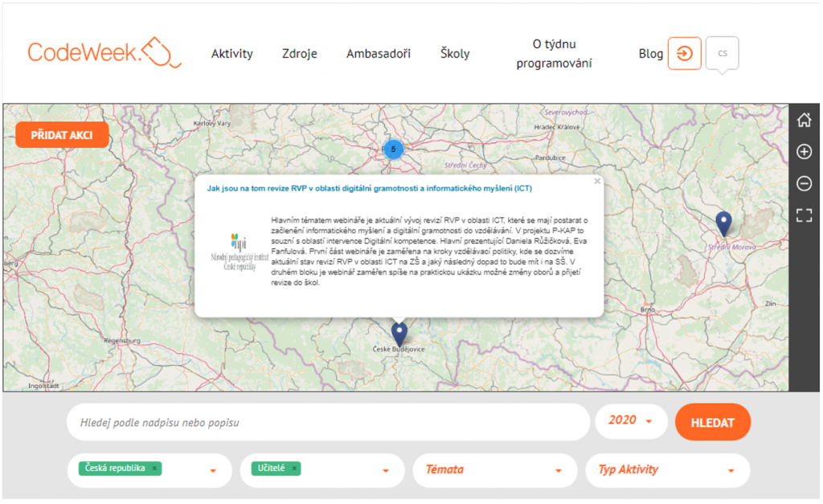Viewport: 823px width, 504px height.
Task: Click PŘIDAT AKCI to add an event
Action: [x=62, y=135]
